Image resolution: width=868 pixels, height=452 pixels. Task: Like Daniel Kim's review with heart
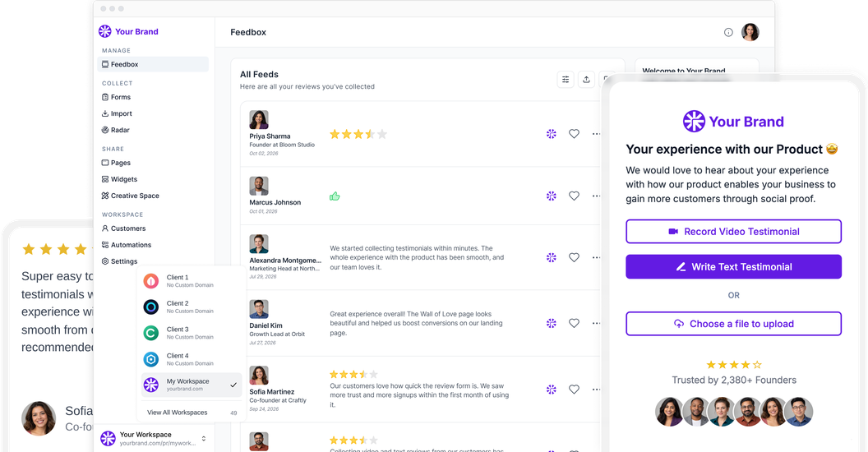coord(574,323)
